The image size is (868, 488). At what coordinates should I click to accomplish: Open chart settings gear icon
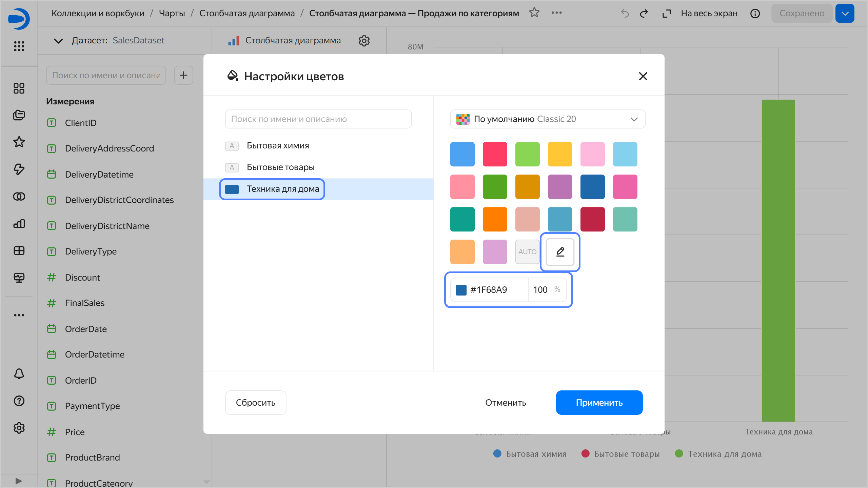coord(364,41)
